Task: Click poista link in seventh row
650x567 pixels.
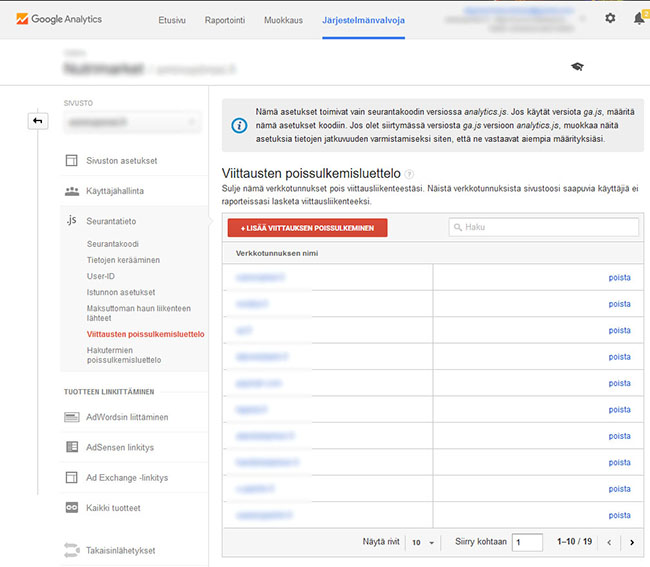Action: tap(619, 436)
